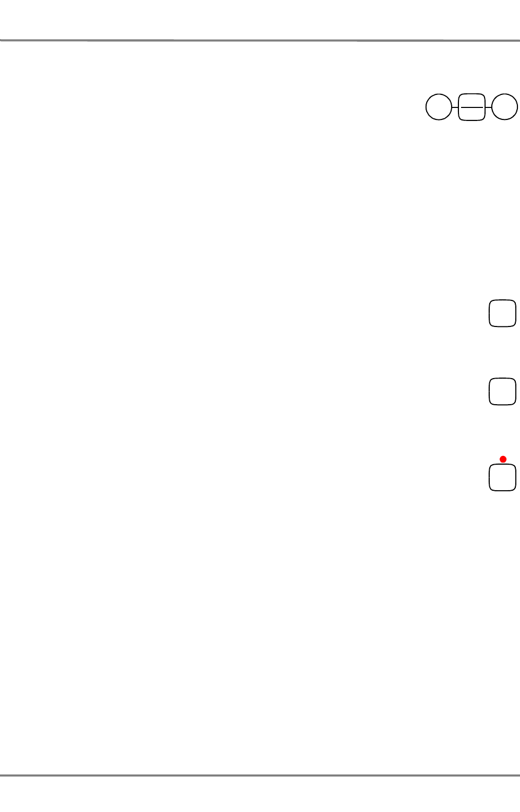The image size is (520, 812).
Task: Activate the square key with the red light
Action: tap(502, 477)
